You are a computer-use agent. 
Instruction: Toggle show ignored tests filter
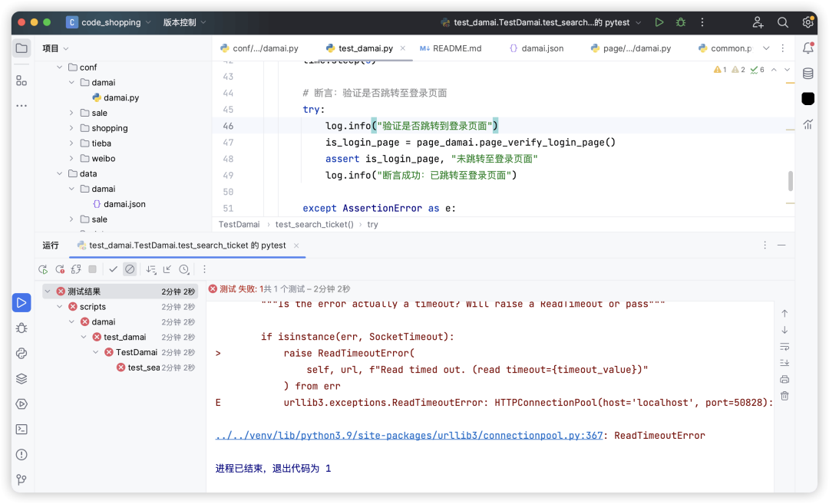(130, 269)
